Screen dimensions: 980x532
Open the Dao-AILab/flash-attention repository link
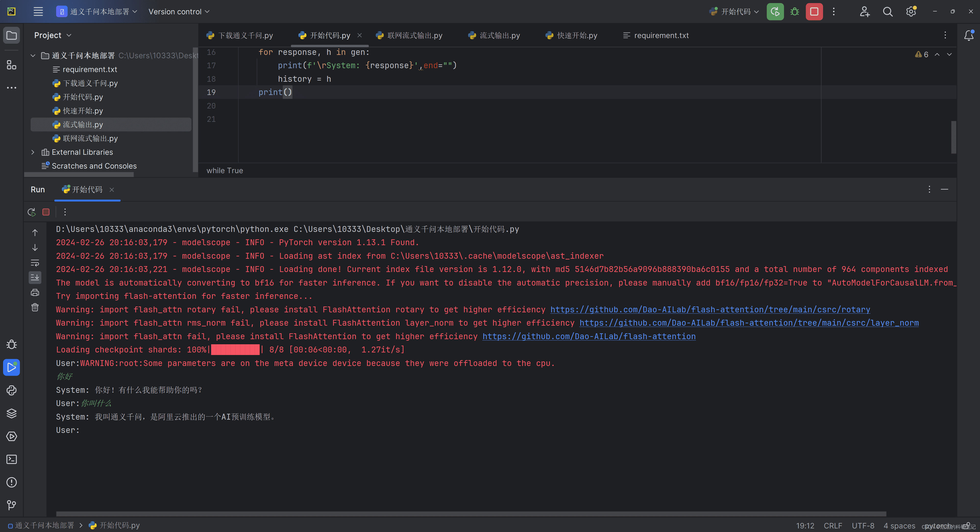(589, 337)
